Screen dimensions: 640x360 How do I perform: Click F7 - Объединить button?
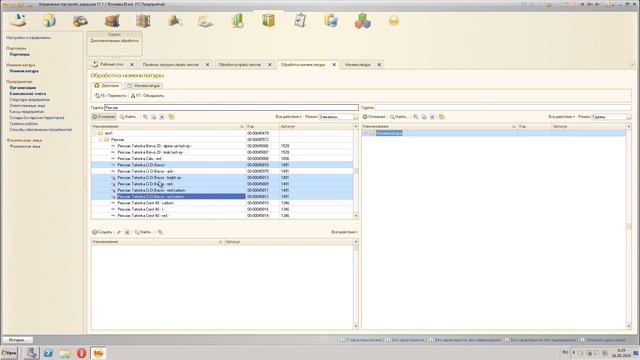click(x=147, y=96)
